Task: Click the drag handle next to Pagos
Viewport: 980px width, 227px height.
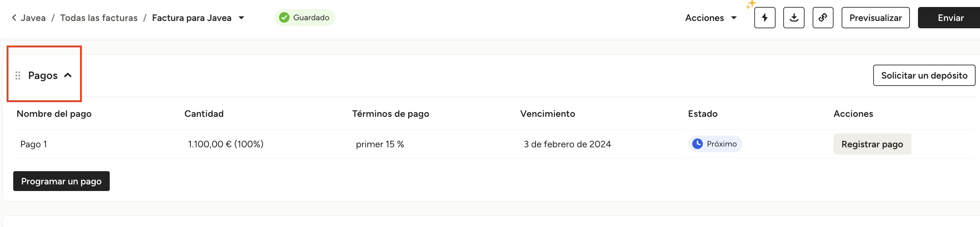Action: (x=18, y=75)
